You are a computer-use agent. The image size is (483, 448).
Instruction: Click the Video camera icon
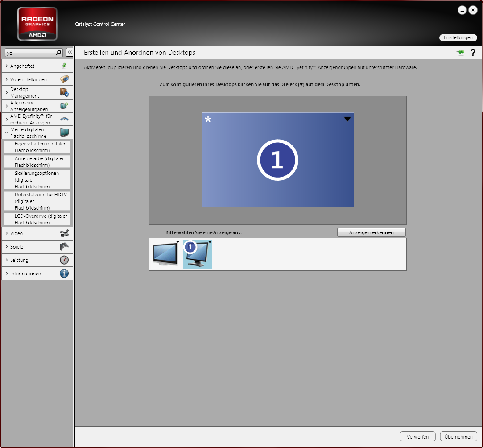(64, 233)
